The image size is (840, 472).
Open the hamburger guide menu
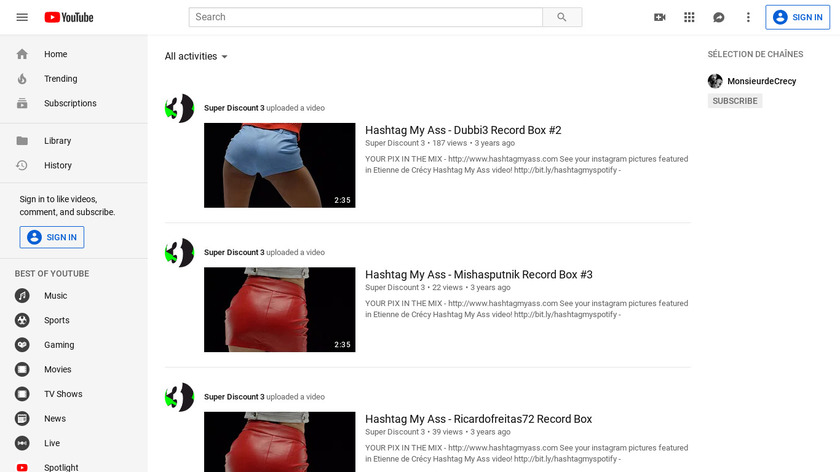22,17
